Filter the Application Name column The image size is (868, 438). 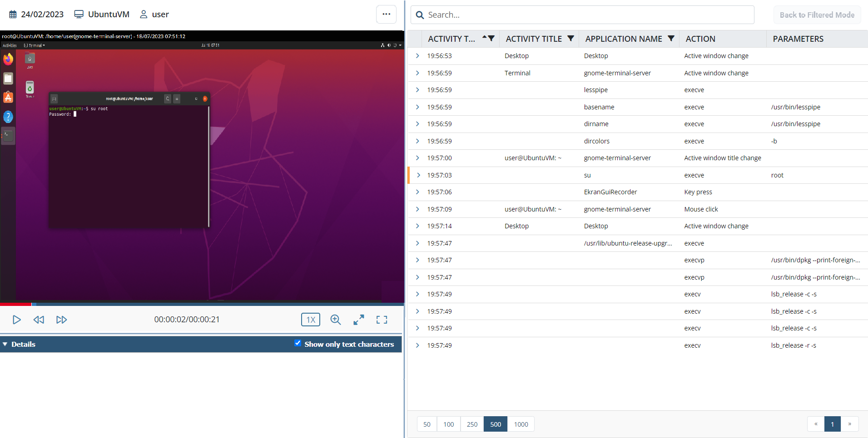(x=671, y=39)
